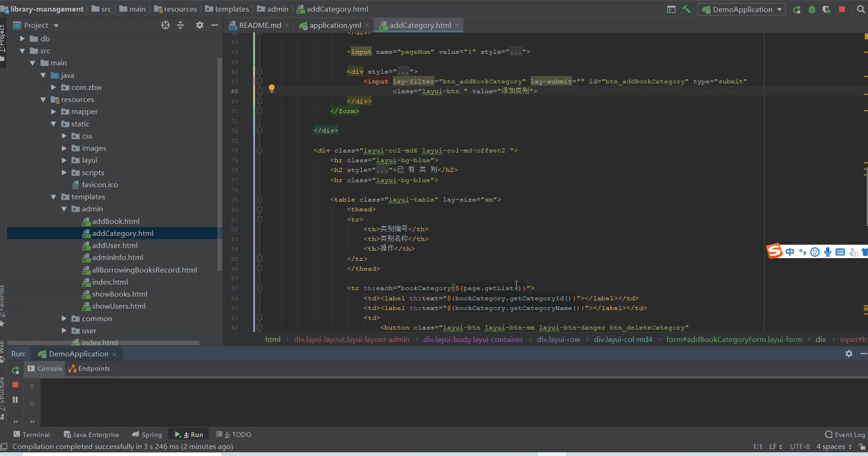Click the locate target icon in Project panel
This screenshot has height=456, width=868.
pos(166,25)
